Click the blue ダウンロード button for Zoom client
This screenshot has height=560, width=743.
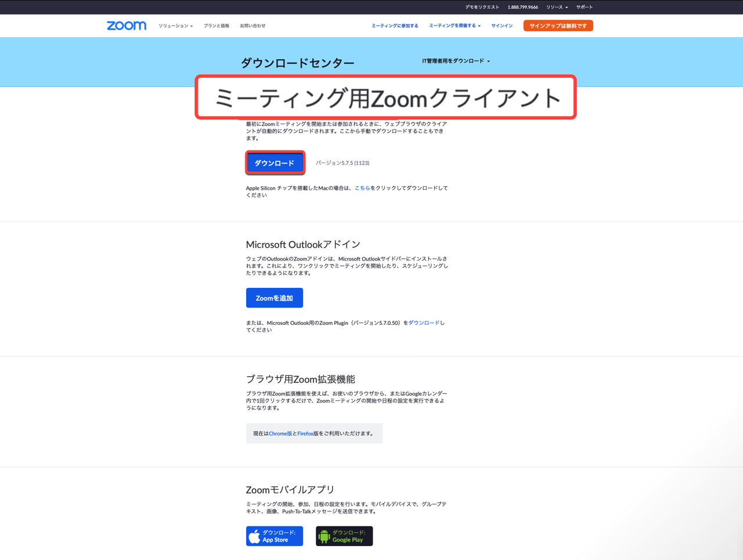pos(275,163)
